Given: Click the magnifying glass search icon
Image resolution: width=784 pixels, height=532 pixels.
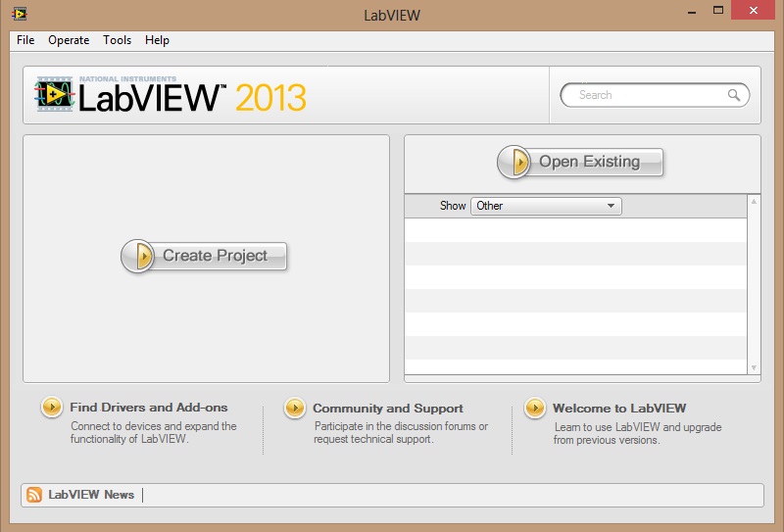Looking at the screenshot, I should [734, 95].
